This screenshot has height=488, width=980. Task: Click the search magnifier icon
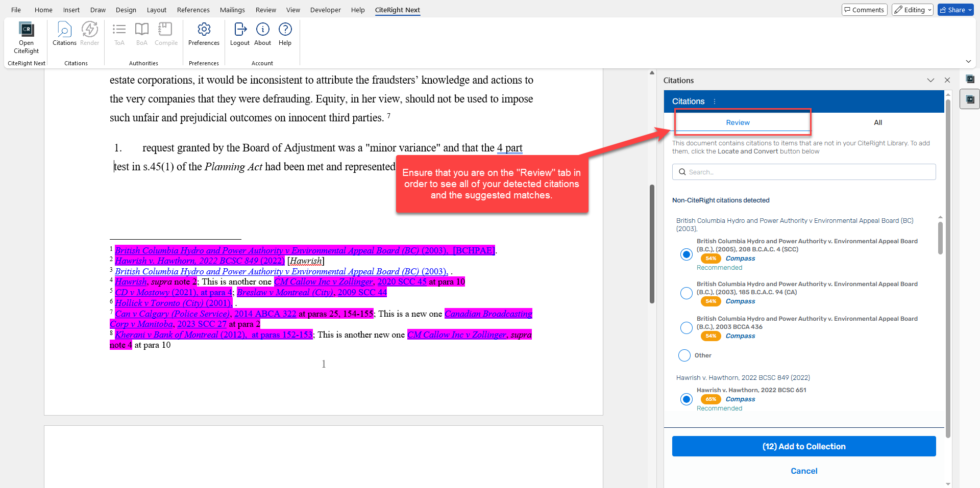point(682,172)
